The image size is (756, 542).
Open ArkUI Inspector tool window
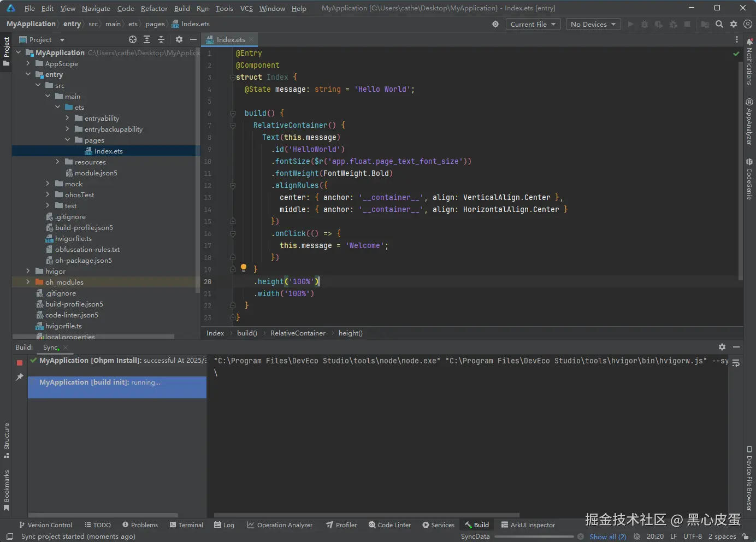point(528,525)
